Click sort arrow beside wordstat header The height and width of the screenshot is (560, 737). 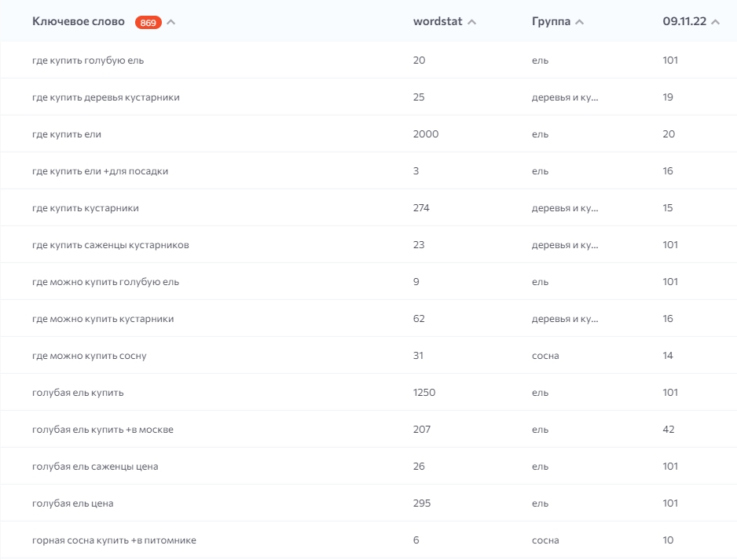pyautogui.click(x=471, y=22)
